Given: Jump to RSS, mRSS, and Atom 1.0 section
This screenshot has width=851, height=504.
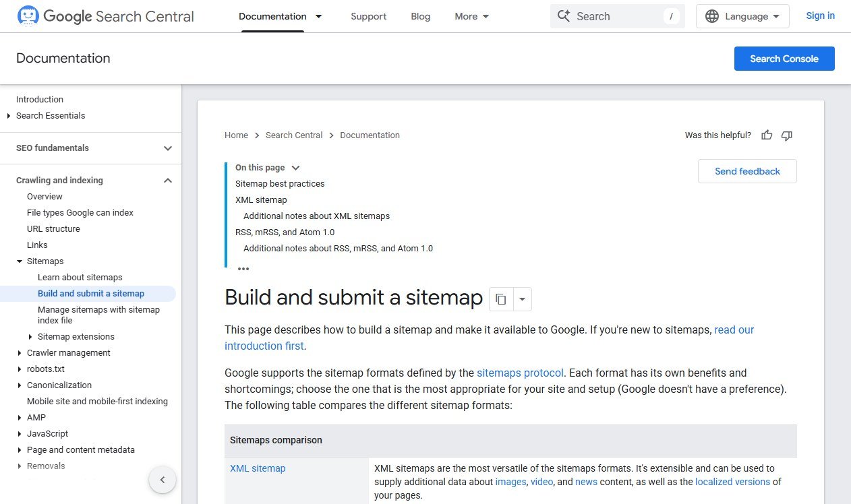Looking at the screenshot, I should click(285, 232).
